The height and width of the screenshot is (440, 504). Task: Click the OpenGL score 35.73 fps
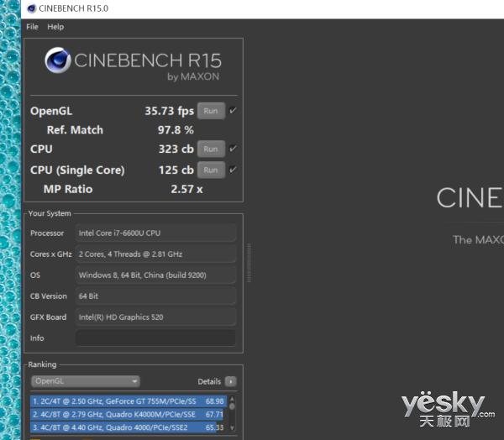click(170, 111)
